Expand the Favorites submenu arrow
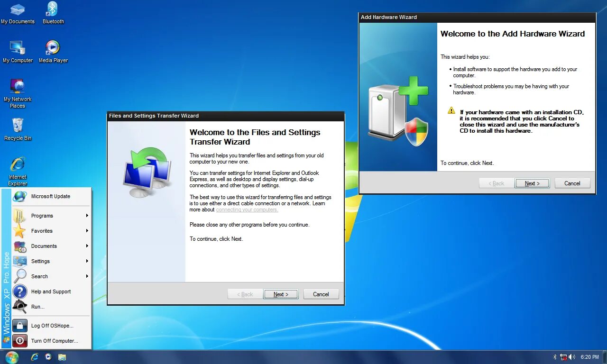 coord(87,231)
